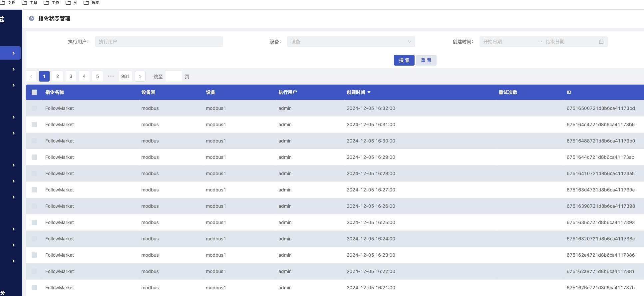The width and height of the screenshot is (644, 296).
Task: Toggle sort arrow on 创建时间 column
Action: [x=369, y=92]
